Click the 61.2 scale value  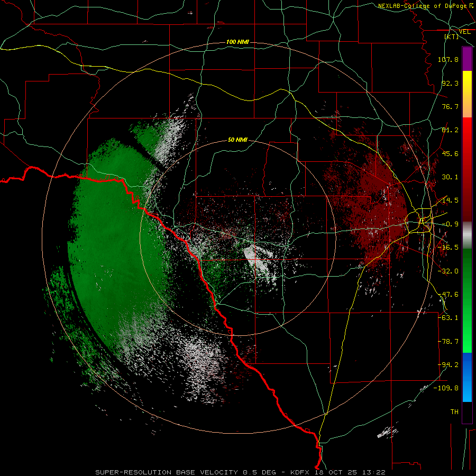(x=450, y=130)
